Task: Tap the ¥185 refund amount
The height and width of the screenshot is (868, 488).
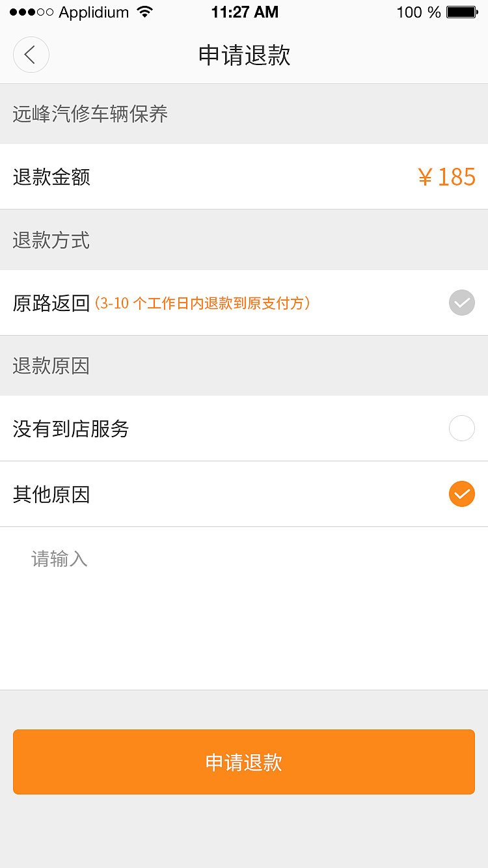Action: point(447,177)
